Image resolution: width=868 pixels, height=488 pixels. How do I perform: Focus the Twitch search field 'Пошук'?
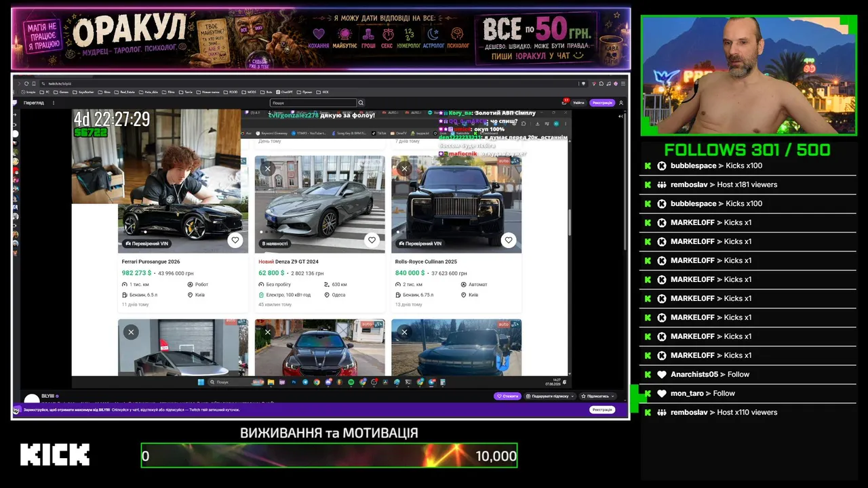pos(313,103)
